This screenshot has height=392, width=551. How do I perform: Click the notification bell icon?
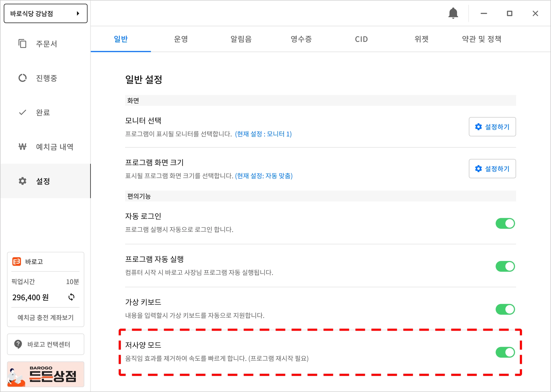(453, 13)
